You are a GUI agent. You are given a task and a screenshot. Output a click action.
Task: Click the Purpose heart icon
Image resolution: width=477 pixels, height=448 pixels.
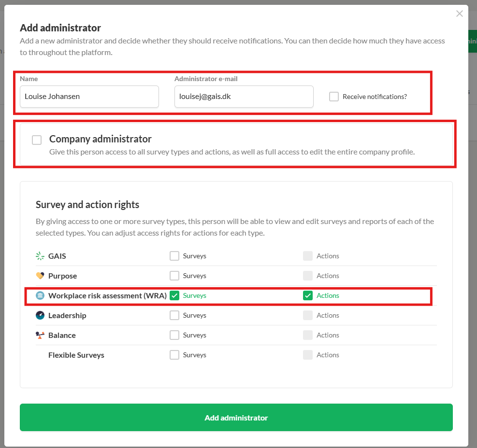pyautogui.click(x=40, y=276)
